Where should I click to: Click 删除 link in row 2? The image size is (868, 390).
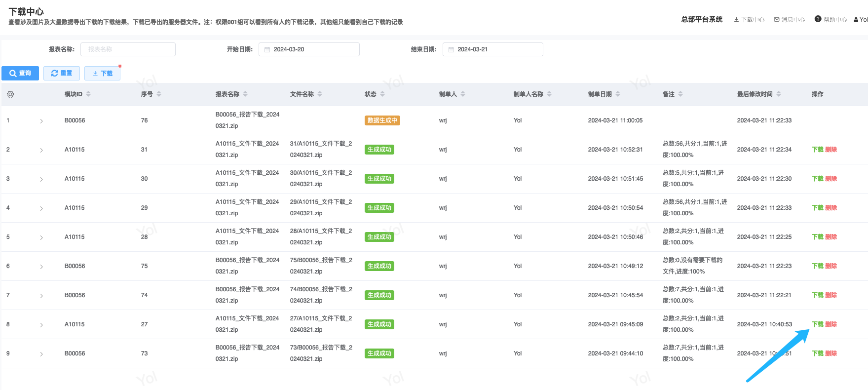[831, 150]
